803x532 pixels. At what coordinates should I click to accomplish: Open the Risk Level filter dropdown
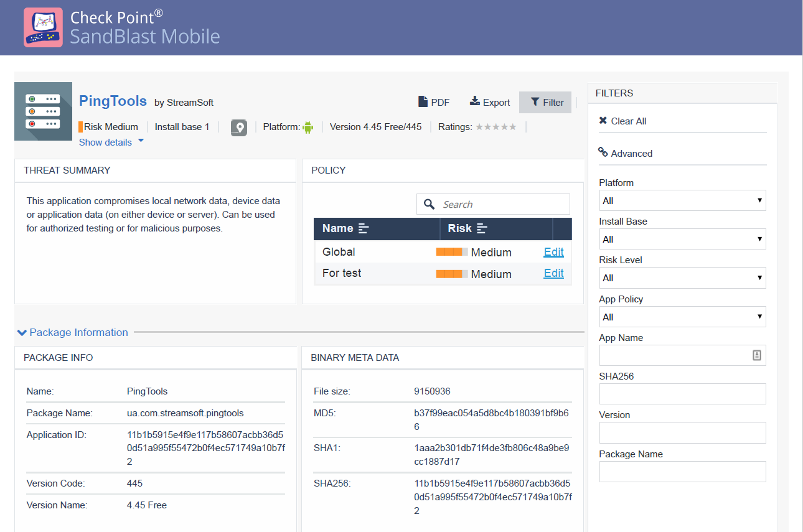[682, 278]
